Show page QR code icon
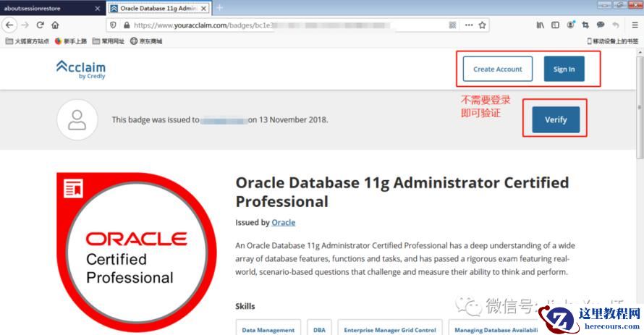Screen dimensions: 644x335 coord(452,25)
